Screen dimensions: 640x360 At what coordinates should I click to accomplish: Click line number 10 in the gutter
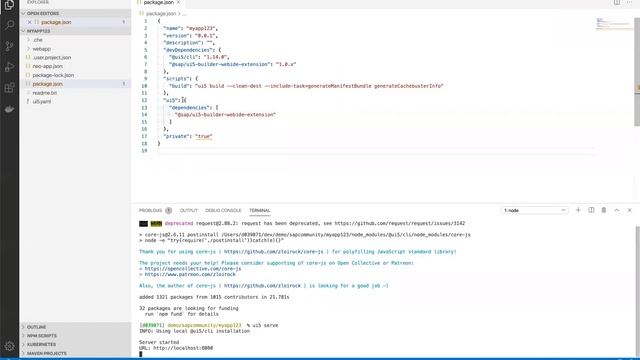144,86
